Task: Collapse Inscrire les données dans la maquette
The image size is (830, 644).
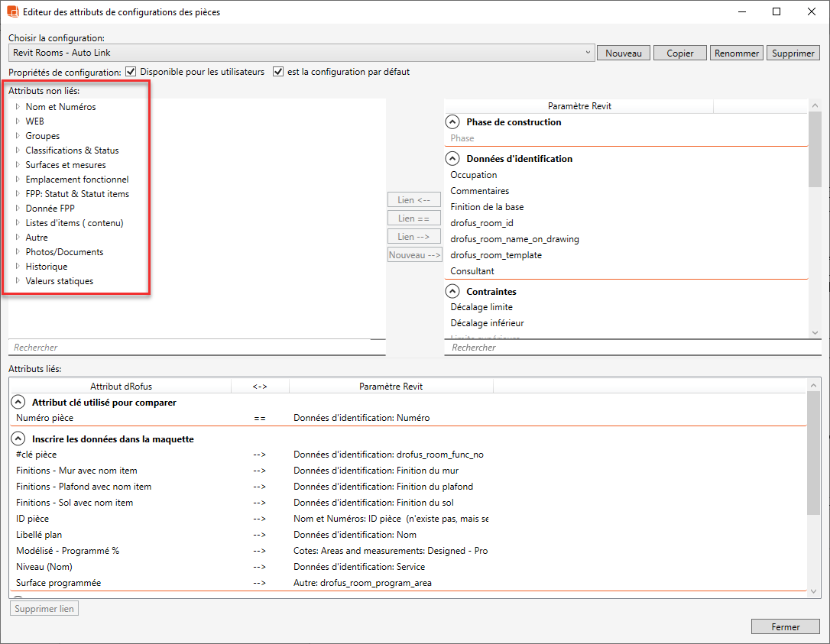Action: [x=18, y=439]
